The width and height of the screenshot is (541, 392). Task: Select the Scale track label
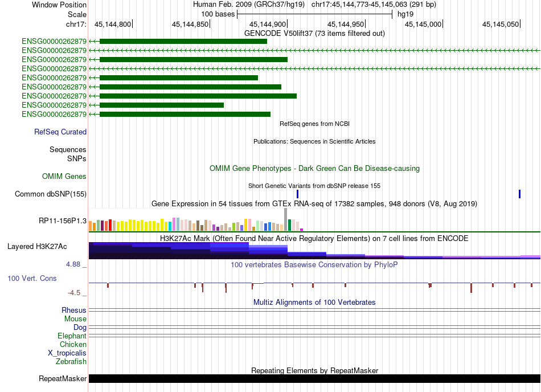[x=77, y=14]
